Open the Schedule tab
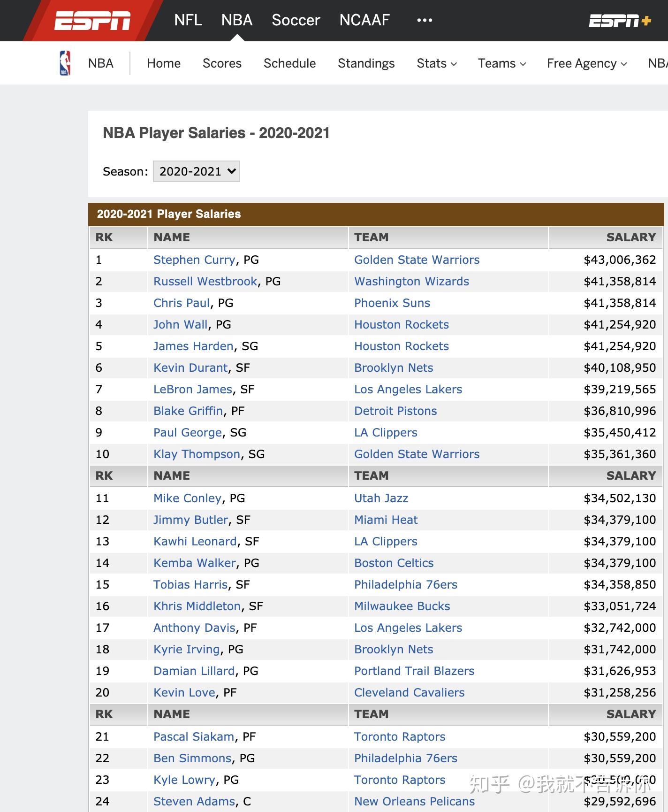The width and height of the screenshot is (668, 812). click(289, 63)
